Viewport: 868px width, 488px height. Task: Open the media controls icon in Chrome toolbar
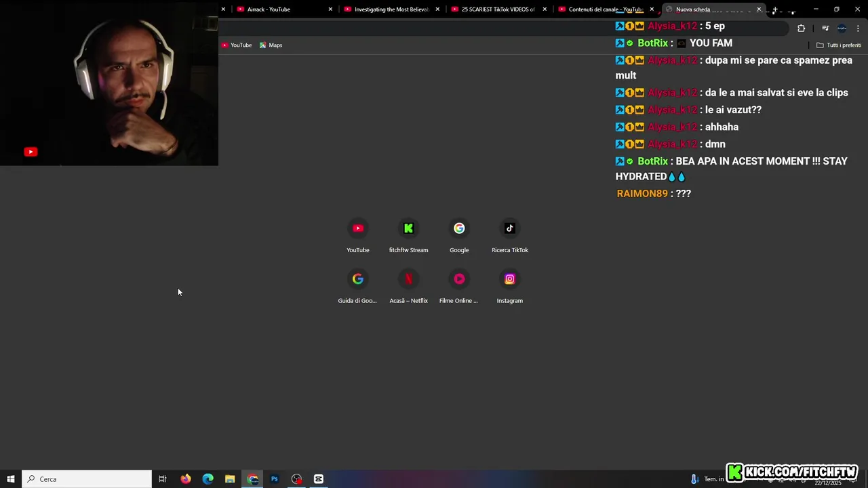tap(825, 28)
